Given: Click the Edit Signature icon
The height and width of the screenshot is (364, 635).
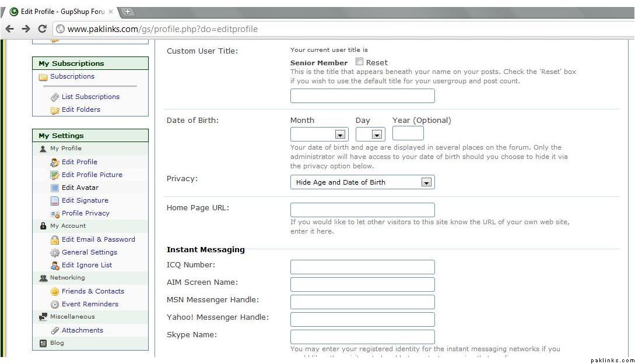Looking at the screenshot, I should tap(55, 200).
